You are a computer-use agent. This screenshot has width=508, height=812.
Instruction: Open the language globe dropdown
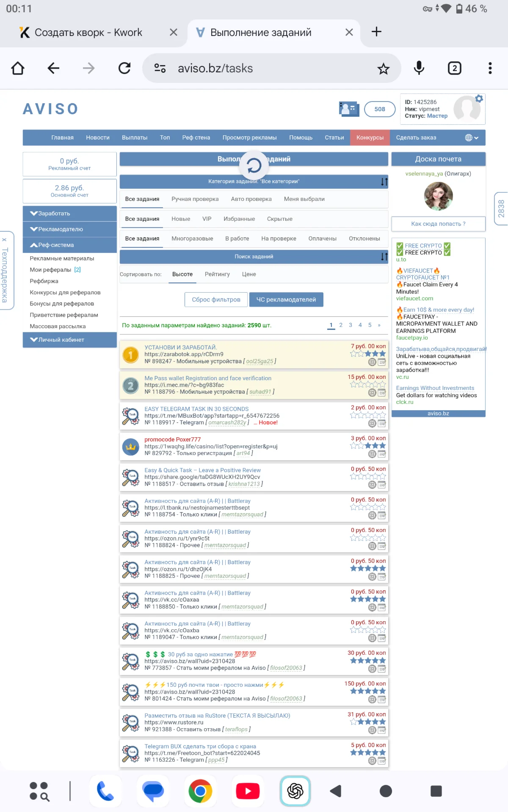point(472,137)
